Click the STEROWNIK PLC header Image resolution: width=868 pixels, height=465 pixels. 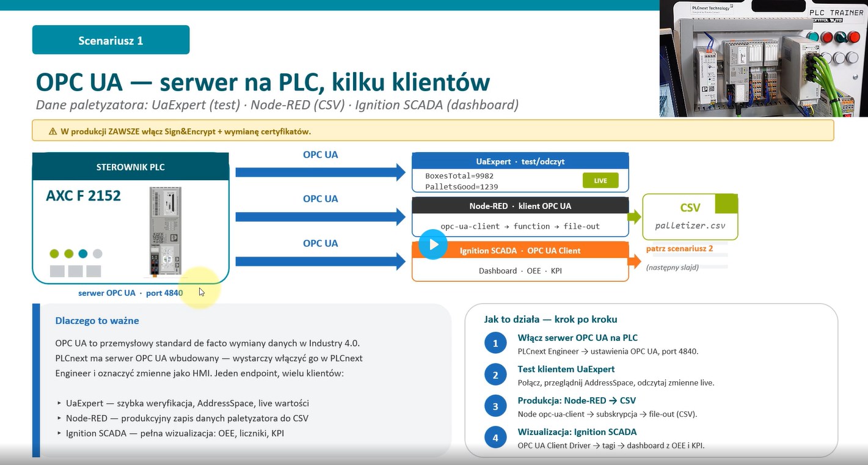(x=131, y=167)
